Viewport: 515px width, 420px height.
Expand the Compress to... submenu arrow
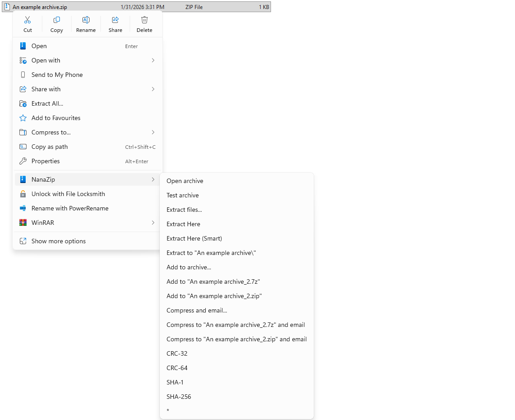click(x=153, y=132)
